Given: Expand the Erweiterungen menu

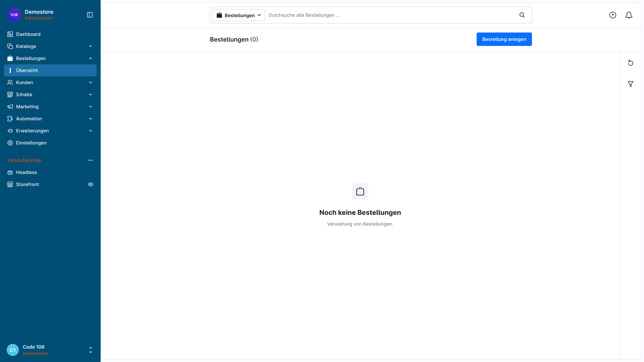Looking at the screenshot, I should pos(50,131).
